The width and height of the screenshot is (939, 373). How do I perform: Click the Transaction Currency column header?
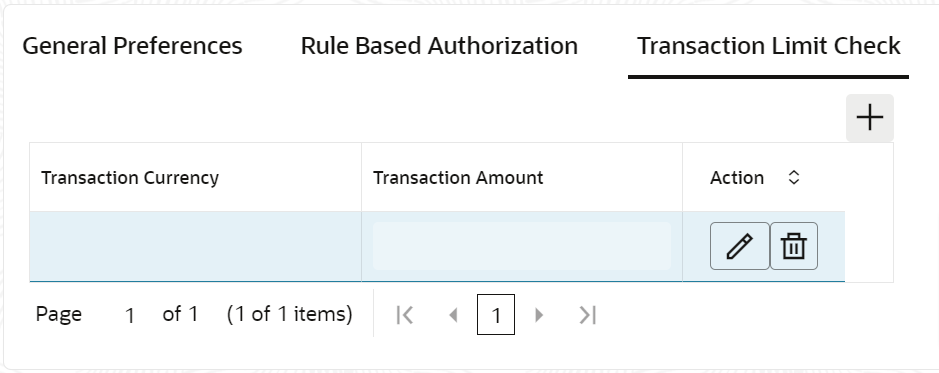(x=130, y=178)
